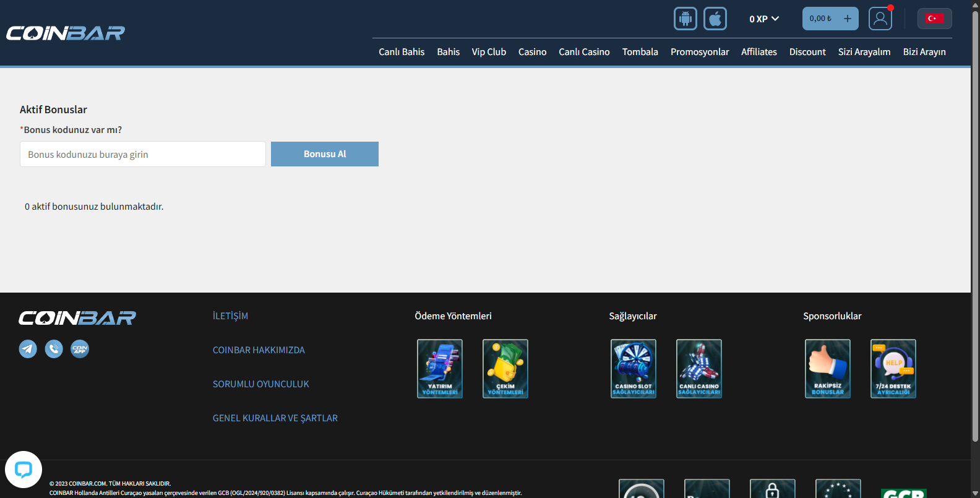Open the user profile icon
Screen dimensions: 980x498
coord(880,19)
